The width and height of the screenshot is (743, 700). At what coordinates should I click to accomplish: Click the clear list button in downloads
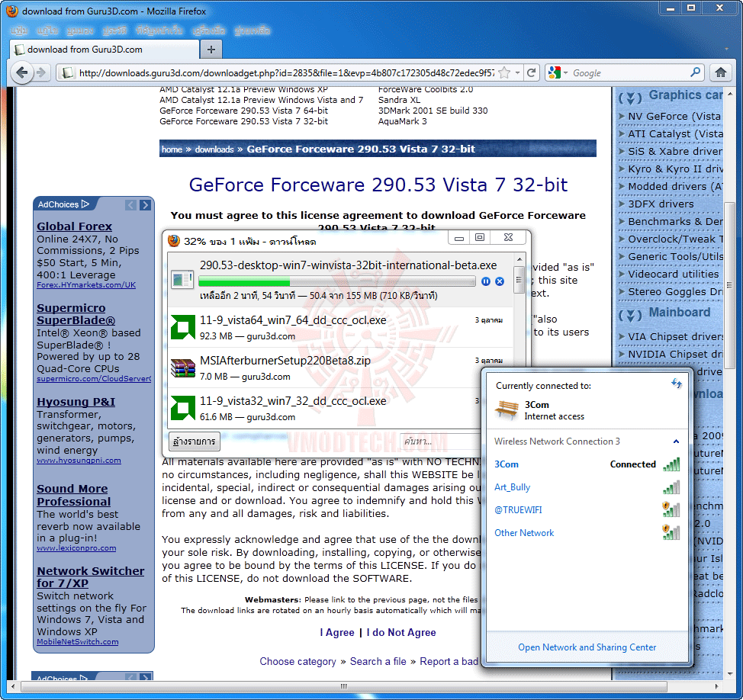pos(195,442)
